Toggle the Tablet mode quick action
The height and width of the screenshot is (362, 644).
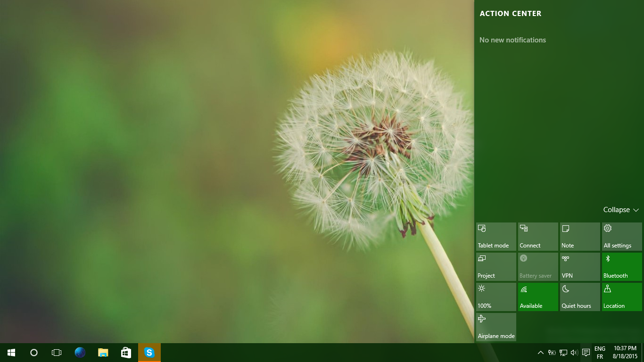coord(496,237)
